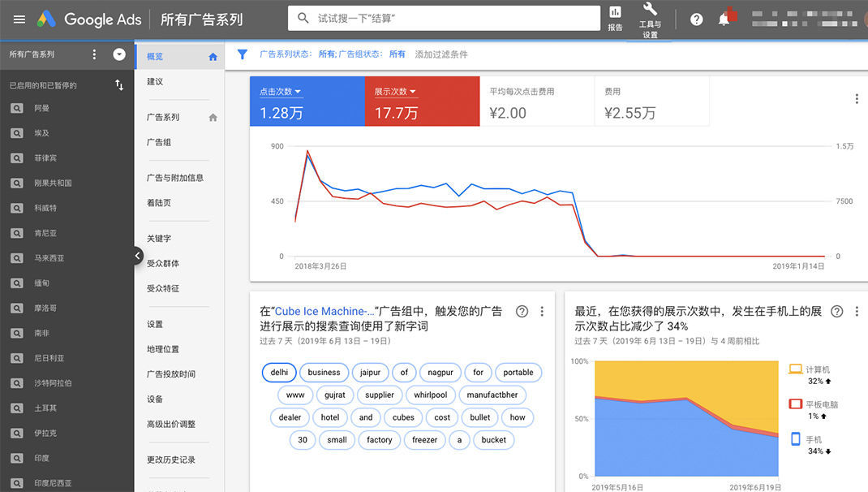The height and width of the screenshot is (492, 868).
Task: Open the circled dropdown arrow beside 所有广告系列
Action: click(x=119, y=54)
